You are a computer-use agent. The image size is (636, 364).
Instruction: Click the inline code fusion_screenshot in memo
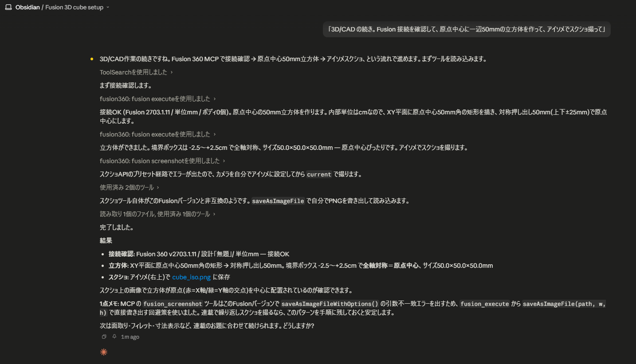click(x=173, y=304)
